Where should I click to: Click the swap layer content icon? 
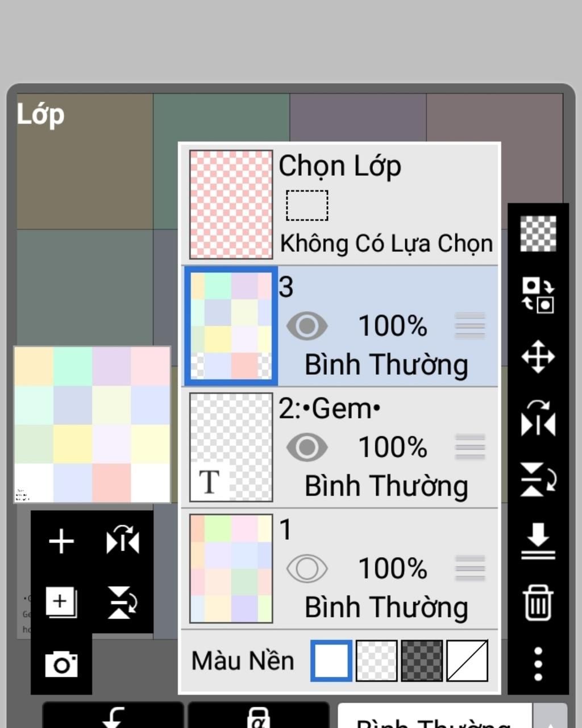538,295
